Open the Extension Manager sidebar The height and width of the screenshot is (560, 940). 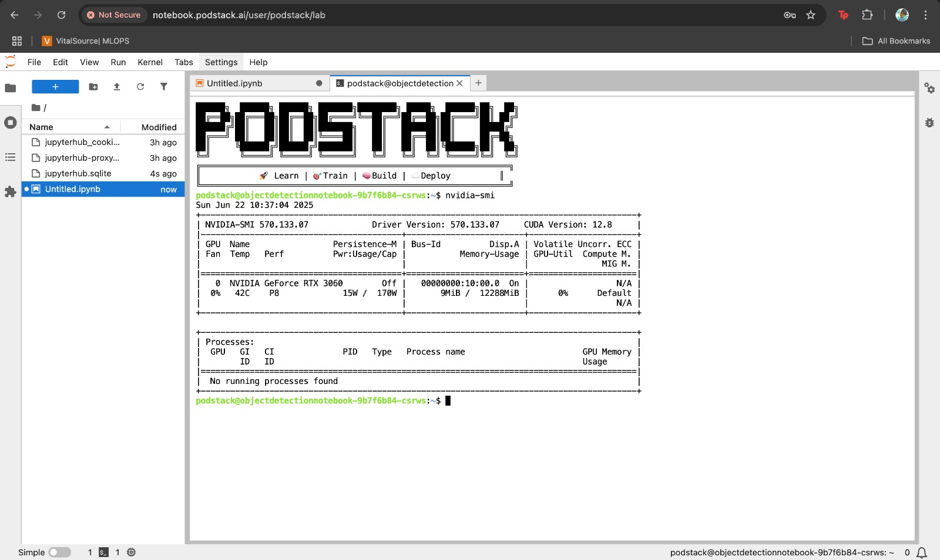pos(10,192)
